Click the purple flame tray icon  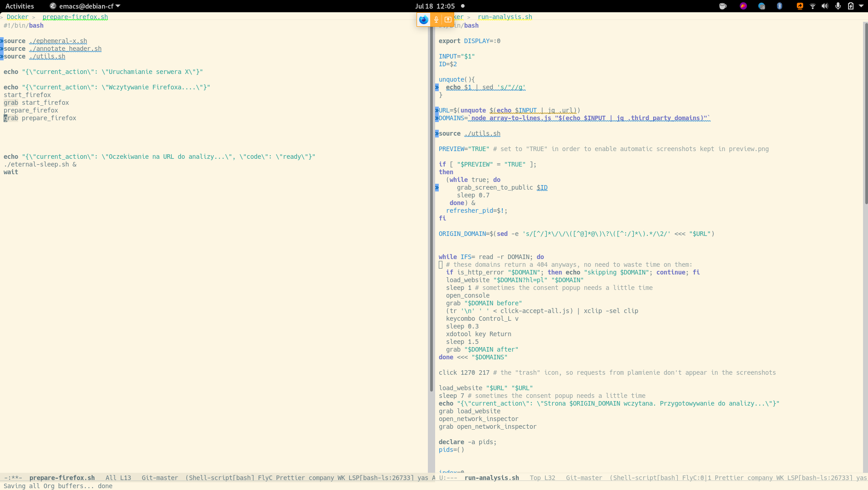pyautogui.click(x=743, y=6)
